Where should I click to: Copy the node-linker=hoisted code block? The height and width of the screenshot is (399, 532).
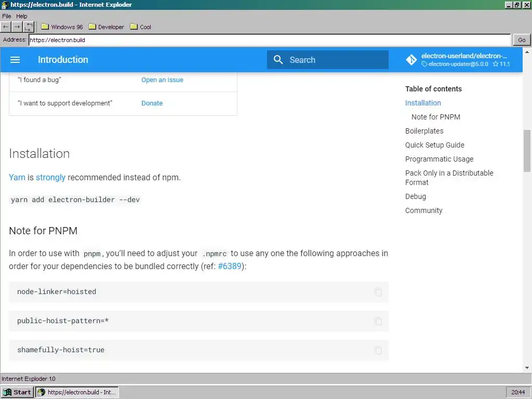(378, 292)
